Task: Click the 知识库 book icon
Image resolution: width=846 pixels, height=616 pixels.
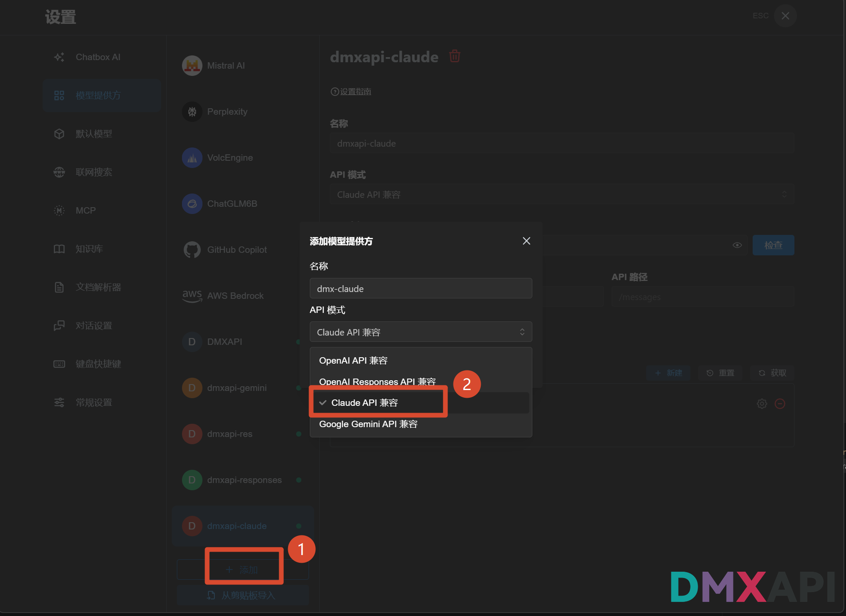Action: pyautogui.click(x=59, y=249)
